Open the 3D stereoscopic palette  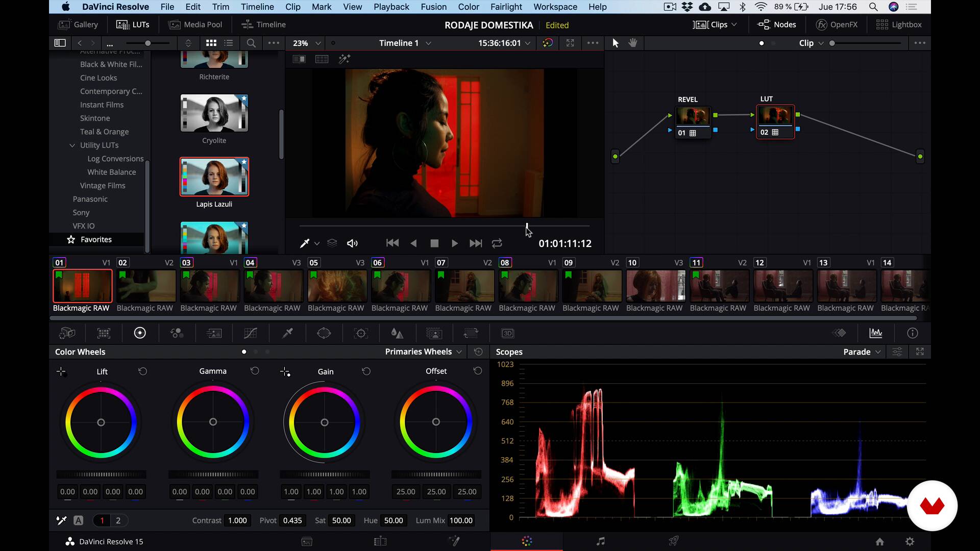[507, 333]
